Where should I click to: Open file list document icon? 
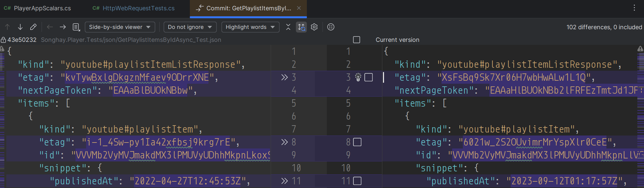(x=76, y=27)
